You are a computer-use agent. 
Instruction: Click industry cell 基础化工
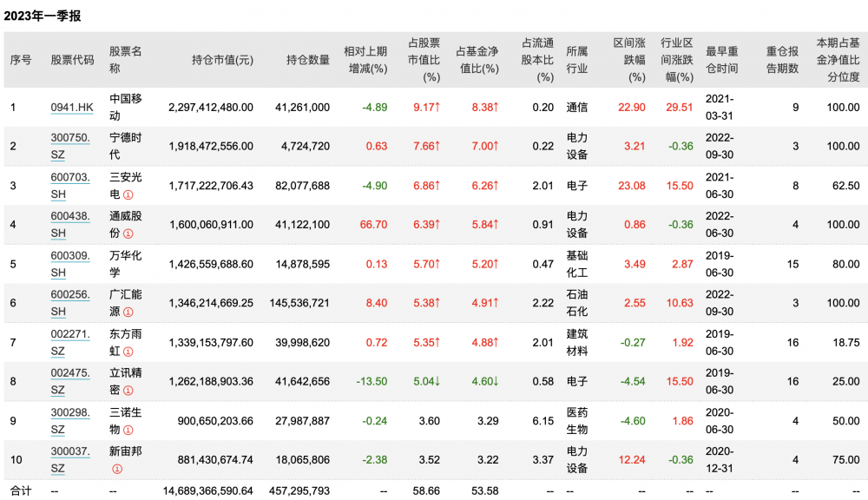[577, 264]
